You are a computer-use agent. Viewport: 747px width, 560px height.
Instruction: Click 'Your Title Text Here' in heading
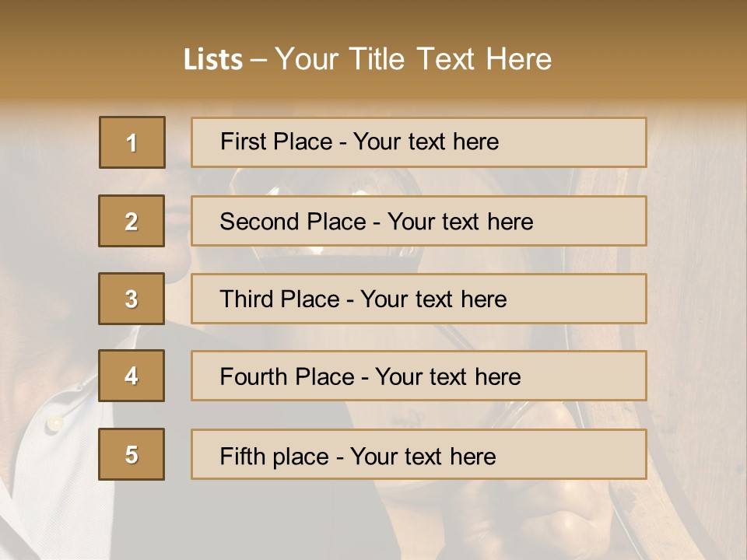click(413, 60)
